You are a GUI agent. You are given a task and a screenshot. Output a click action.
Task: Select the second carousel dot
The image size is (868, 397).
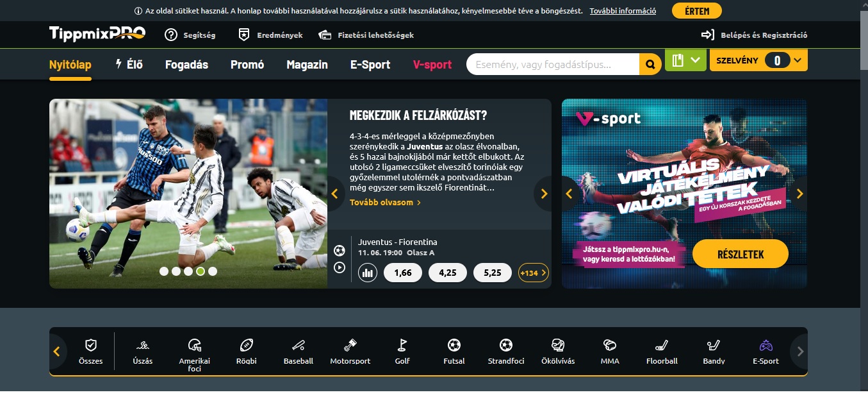click(176, 271)
